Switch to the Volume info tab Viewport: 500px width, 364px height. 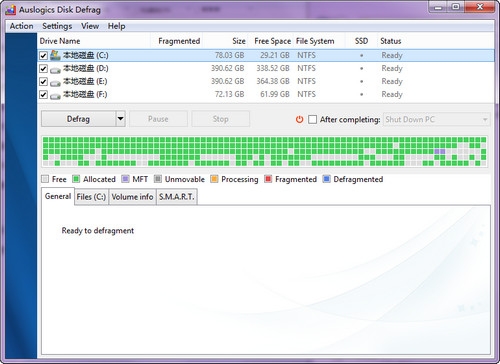point(132,197)
